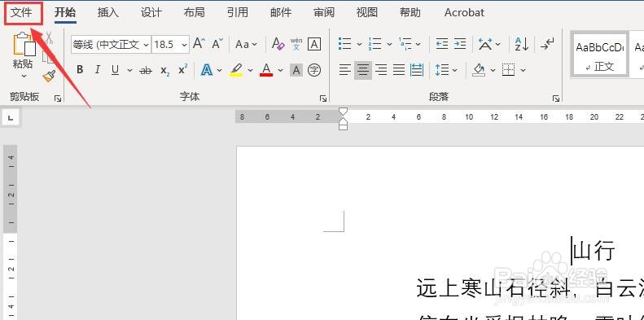Viewport: 644px width, 320px height.
Task: Click the shading paint bucket icon
Action: [x=479, y=70]
